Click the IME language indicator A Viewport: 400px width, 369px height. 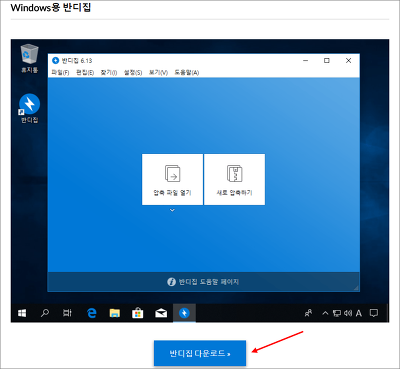pyautogui.click(x=359, y=313)
